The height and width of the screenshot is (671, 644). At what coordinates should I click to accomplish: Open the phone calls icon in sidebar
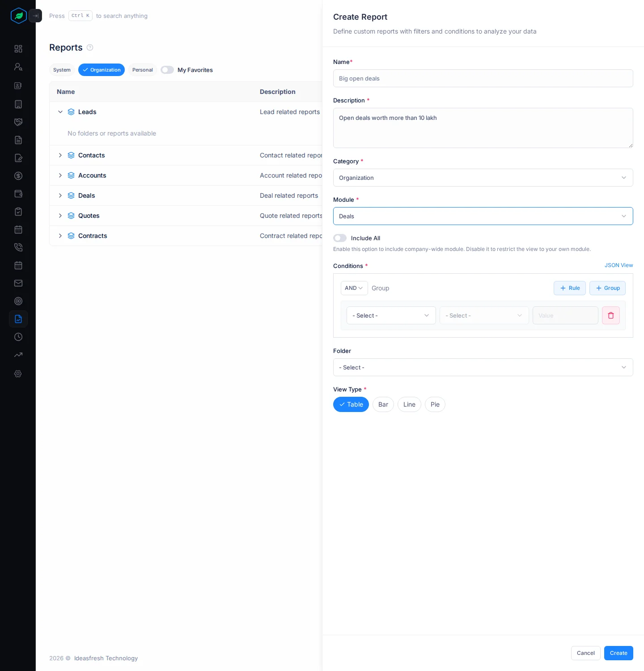[x=18, y=247]
